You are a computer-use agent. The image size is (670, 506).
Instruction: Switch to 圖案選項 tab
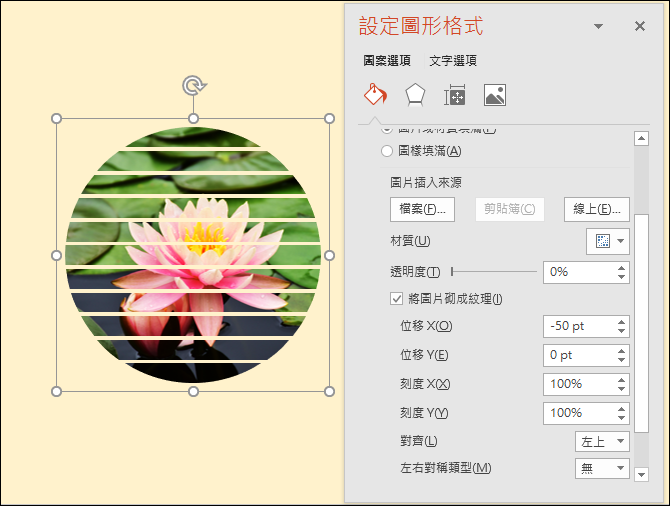[x=387, y=61]
